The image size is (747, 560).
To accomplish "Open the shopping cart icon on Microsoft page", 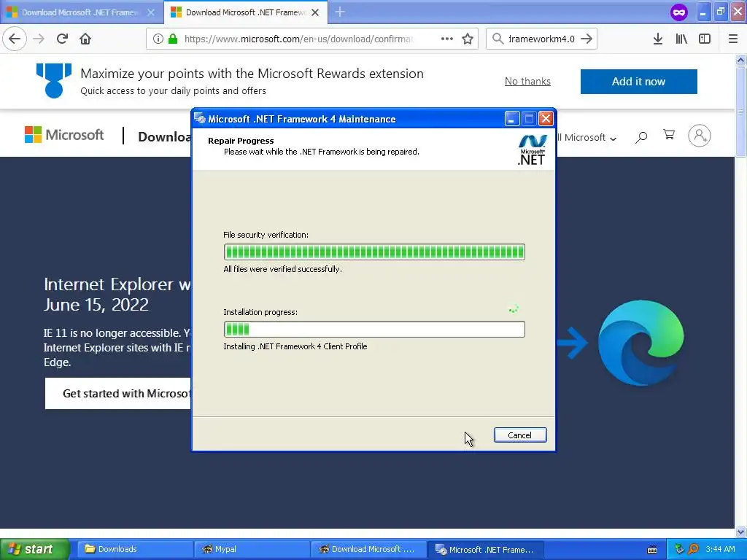I will [669, 135].
